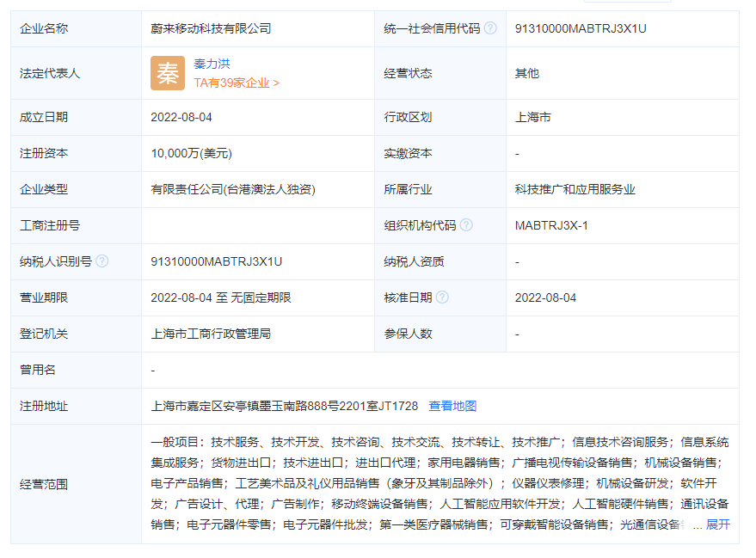This screenshot has height=558, width=756.
Task: Click help icon beside 组织机构代码
Action: pyautogui.click(x=466, y=225)
